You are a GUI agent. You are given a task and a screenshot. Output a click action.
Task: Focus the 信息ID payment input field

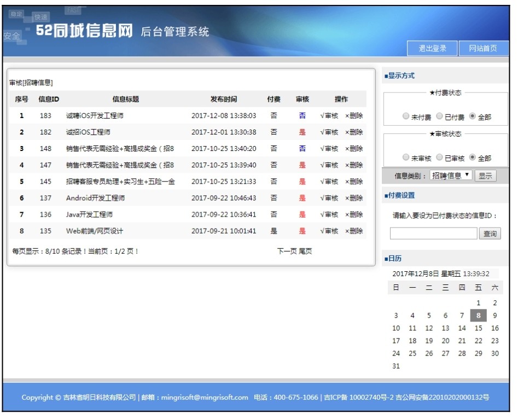(x=433, y=234)
